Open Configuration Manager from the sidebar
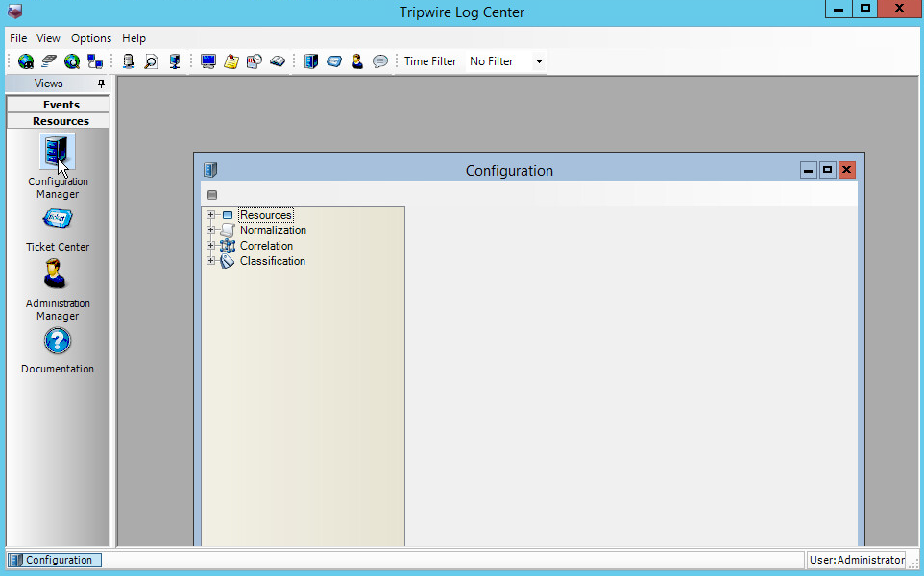This screenshot has width=924, height=576. click(x=57, y=153)
